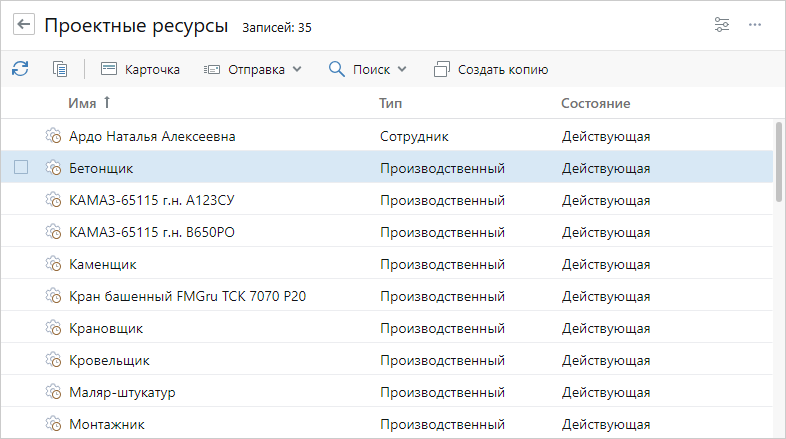Select the Крановщик name cell
Screen dimensions: 786x439
point(106,329)
